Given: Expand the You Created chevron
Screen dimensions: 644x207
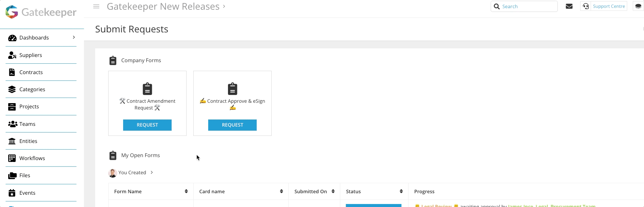Looking at the screenshot, I should point(151,172).
